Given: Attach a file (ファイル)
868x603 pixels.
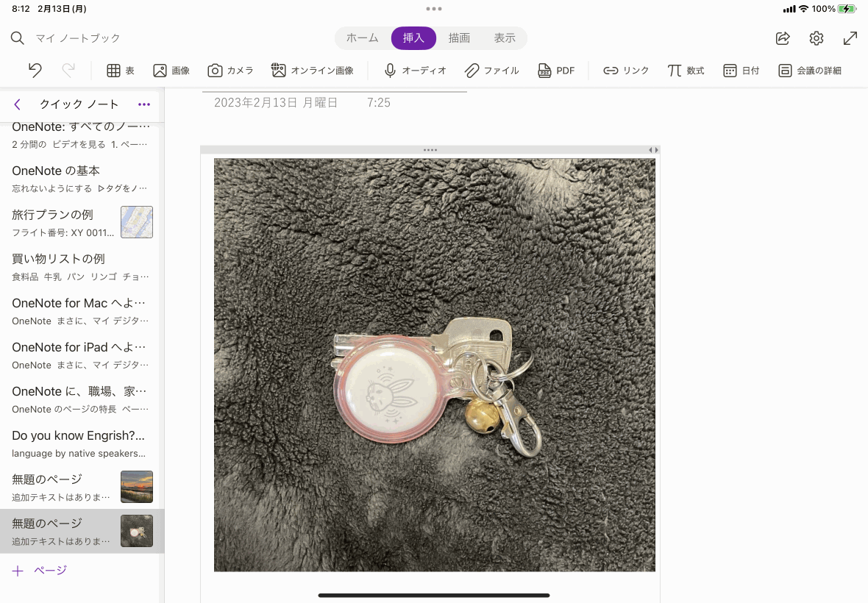Looking at the screenshot, I should [491, 71].
